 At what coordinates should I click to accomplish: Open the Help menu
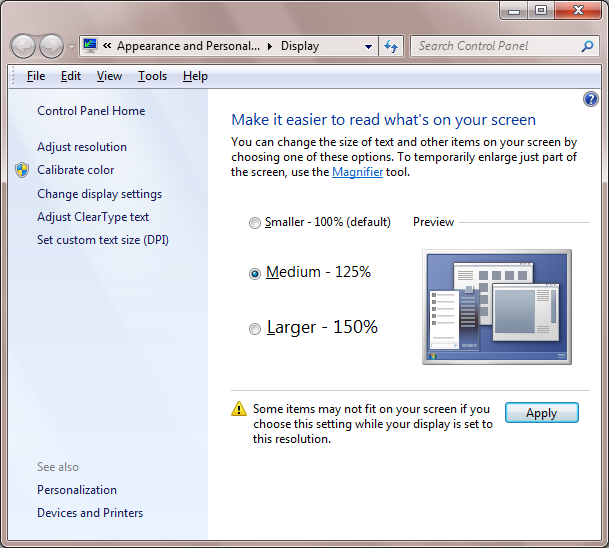click(x=195, y=76)
